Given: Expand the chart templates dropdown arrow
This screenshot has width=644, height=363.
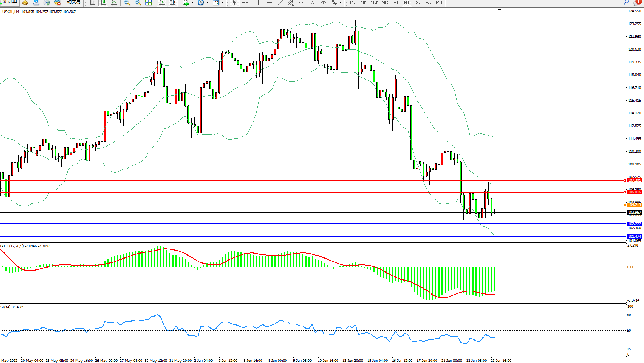Looking at the screenshot, I should click(x=222, y=3).
